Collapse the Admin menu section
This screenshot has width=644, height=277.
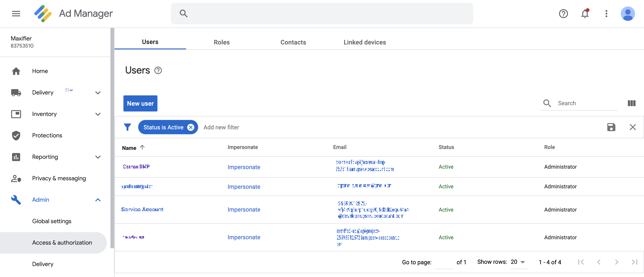click(x=98, y=200)
